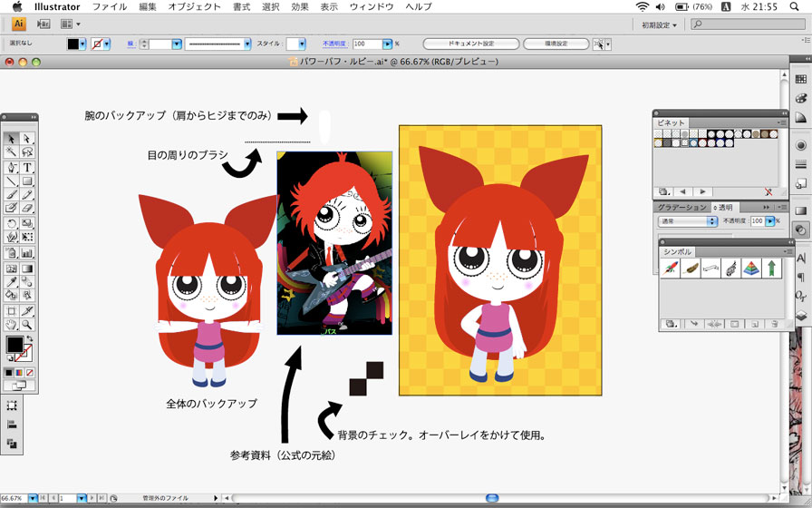Open Adobe Bridge with the Br icon
The image size is (812, 508).
click(43, 24)
